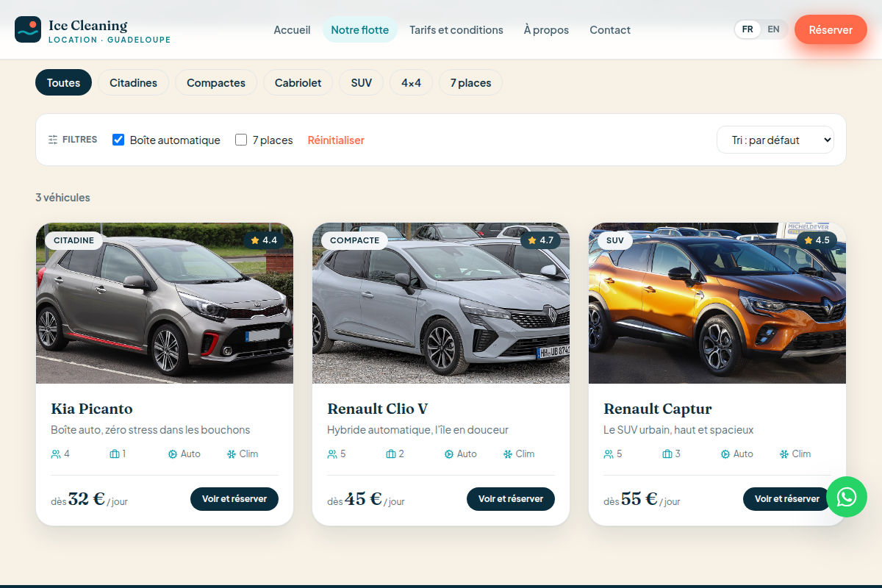
Task: Open the WhatsApp chat button
Action: tap(847, 496)
